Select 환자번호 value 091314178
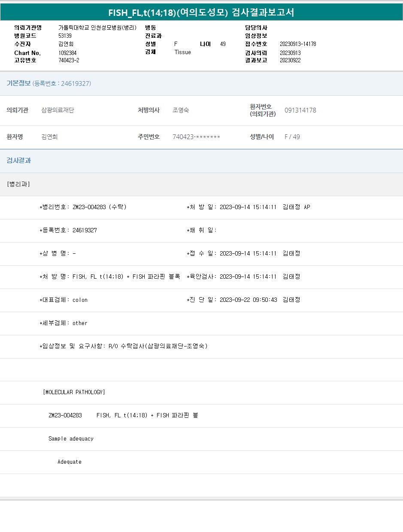 point(300,110)
